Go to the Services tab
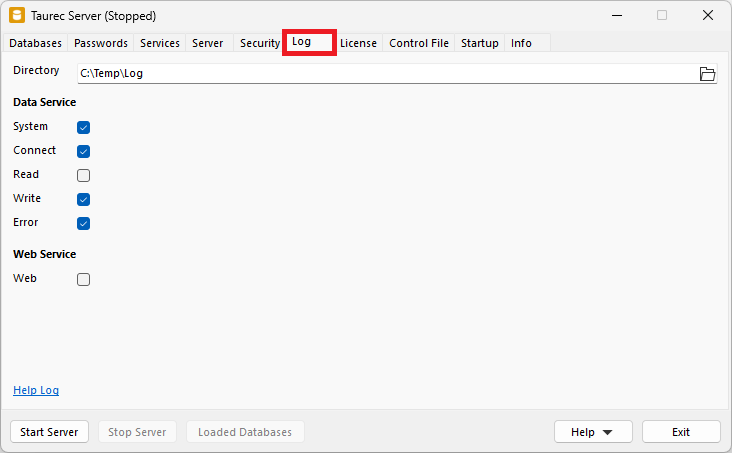 (x=160, y=43)
